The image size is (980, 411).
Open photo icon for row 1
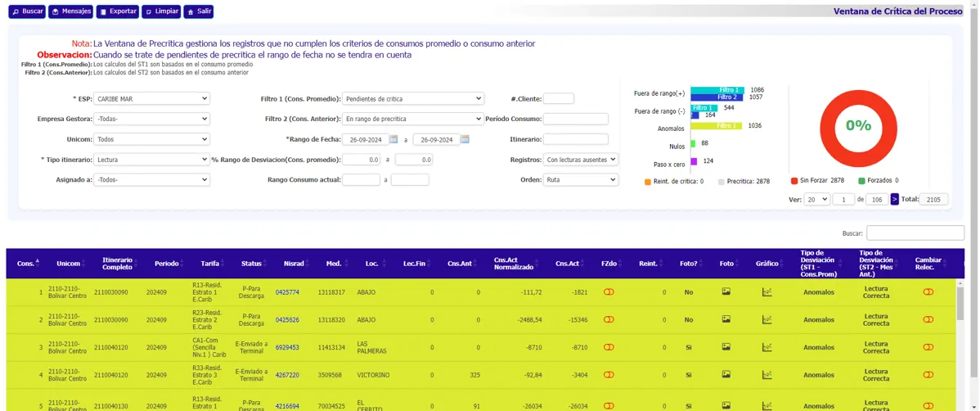[726, 292]
